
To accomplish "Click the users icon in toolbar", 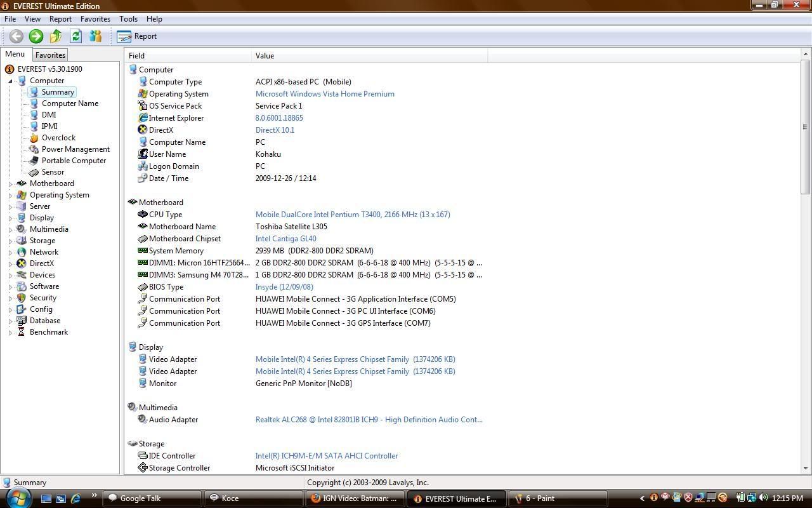I will (x=95, y=36).
